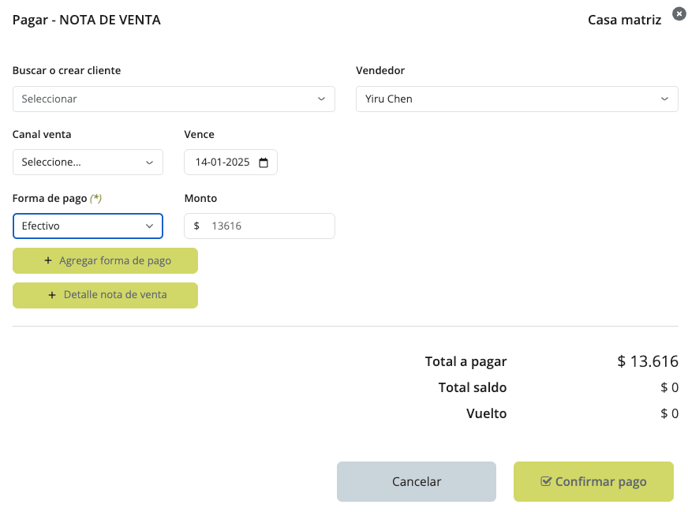688x512 pixels.
Task: Click the Vence date field 14-01-2025
Action: [231, 162]
